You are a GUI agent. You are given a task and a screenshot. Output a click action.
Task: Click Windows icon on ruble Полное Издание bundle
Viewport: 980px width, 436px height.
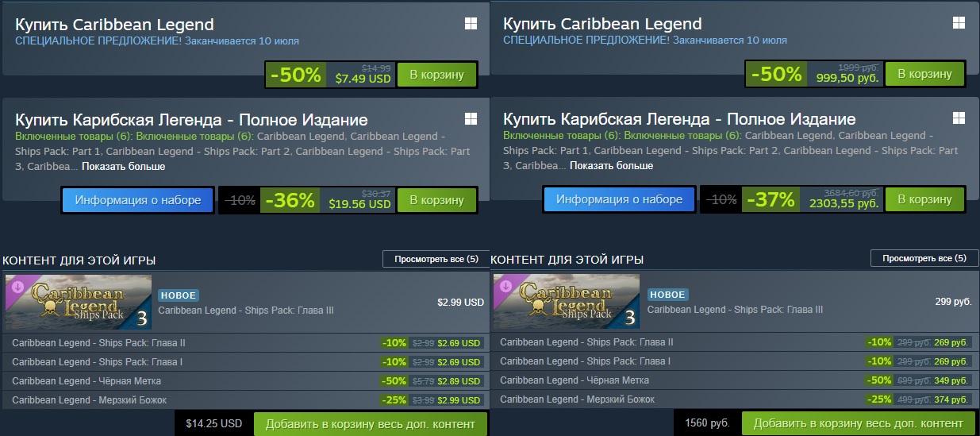point(959,118)
